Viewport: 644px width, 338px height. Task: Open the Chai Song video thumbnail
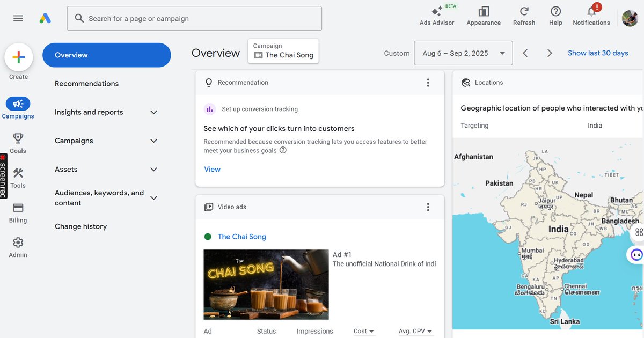pos(266,284)
